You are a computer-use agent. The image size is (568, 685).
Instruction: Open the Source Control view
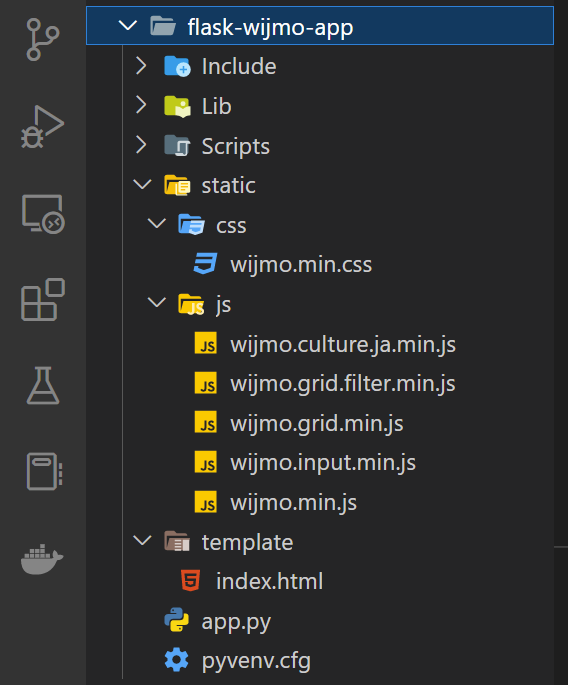pos(42,39)
